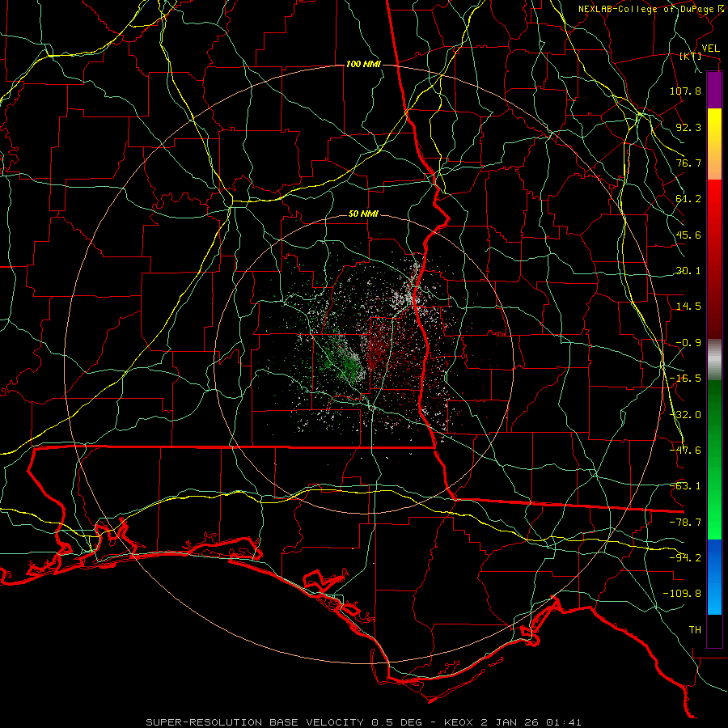Click the [KT] units label
This screenshot has height=728, width=728.
(690, 57)
